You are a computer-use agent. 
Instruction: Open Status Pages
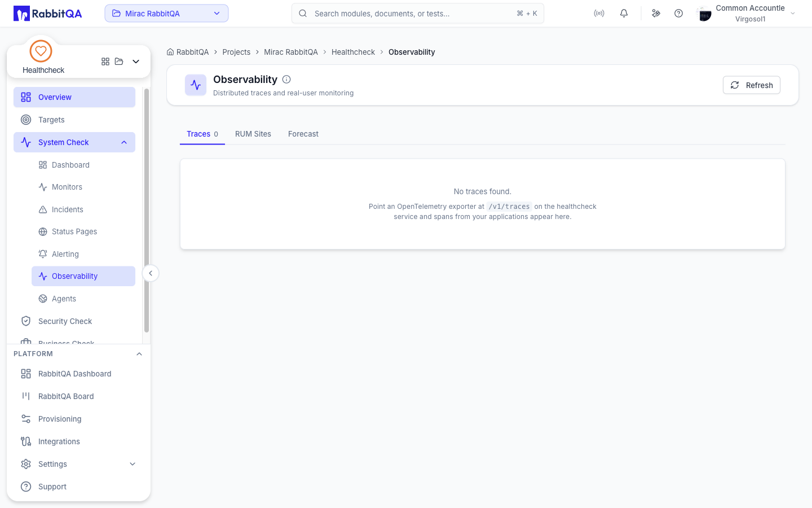tap(83, 231)
